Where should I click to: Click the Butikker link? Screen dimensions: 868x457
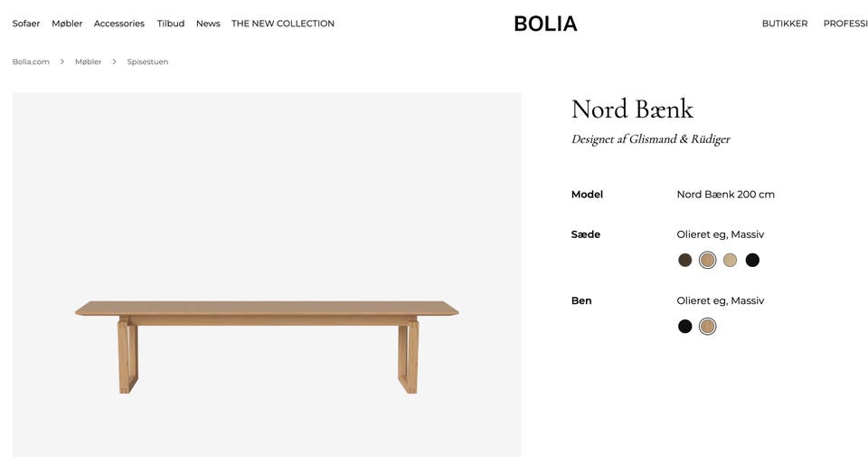785,24
